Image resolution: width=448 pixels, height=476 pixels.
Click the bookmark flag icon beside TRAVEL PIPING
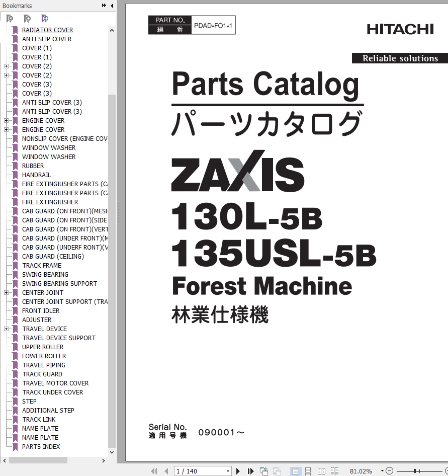[x=15, y=365]
